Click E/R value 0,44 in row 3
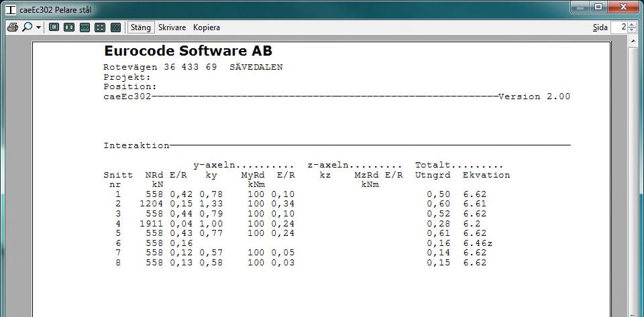The image size is (644, 317). coord(181,214)
